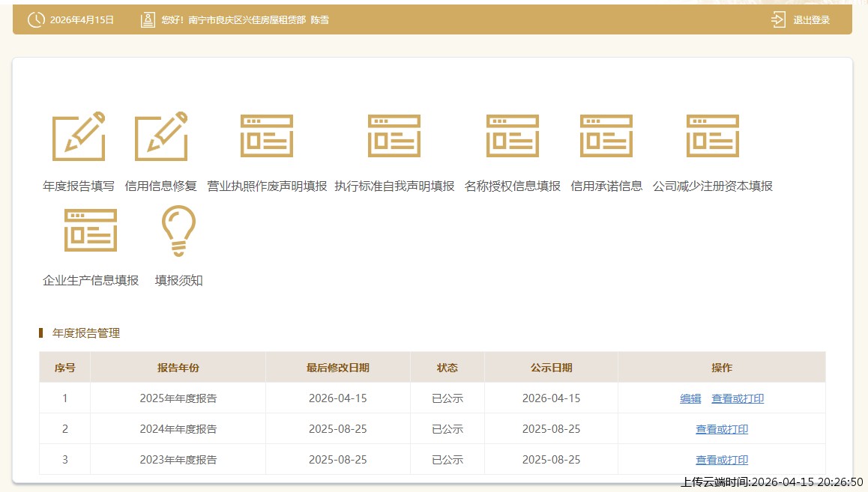Click 编辑 for the 2025年年度报告
This screenshot has width=868, height=492.
[x=690, y=398]
